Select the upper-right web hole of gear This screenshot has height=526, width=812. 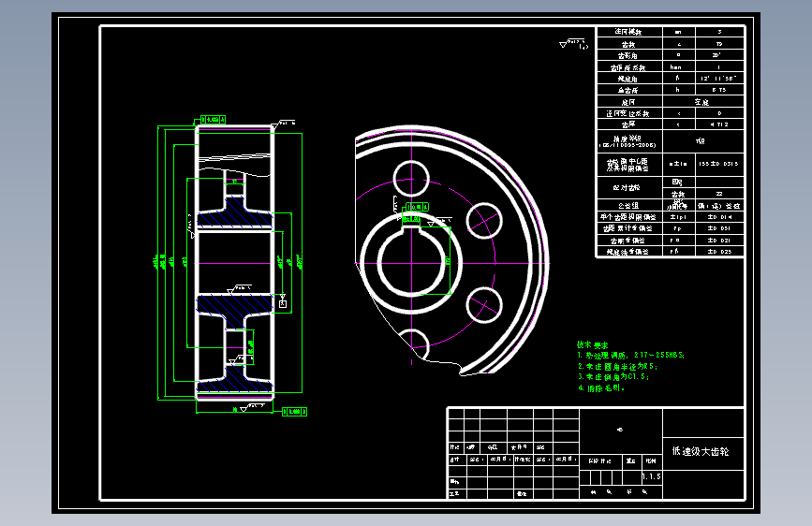[484, 221]
